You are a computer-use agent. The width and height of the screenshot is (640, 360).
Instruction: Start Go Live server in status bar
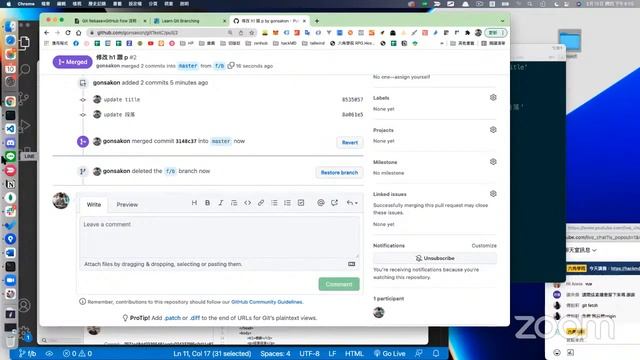[x=390, y=353]
